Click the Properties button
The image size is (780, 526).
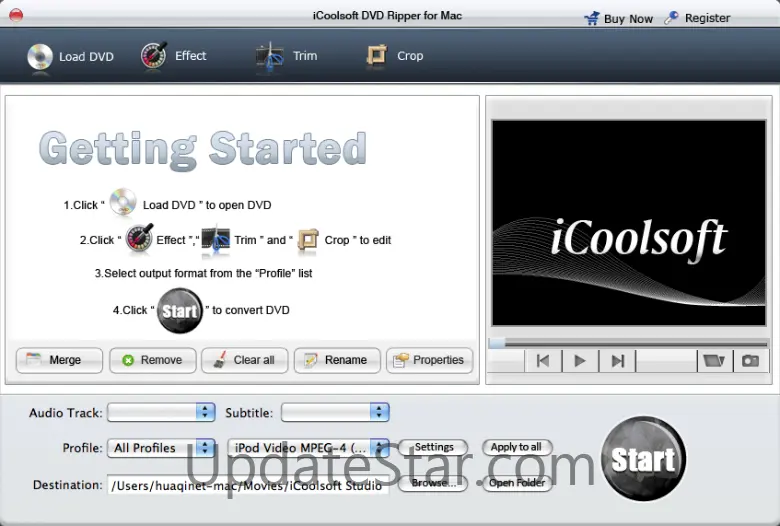[430, 360]
